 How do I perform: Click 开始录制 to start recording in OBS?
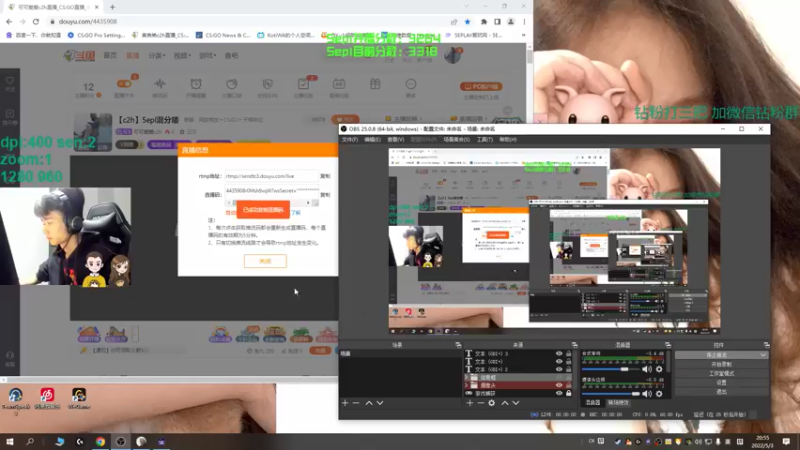(x=721, y=364)
